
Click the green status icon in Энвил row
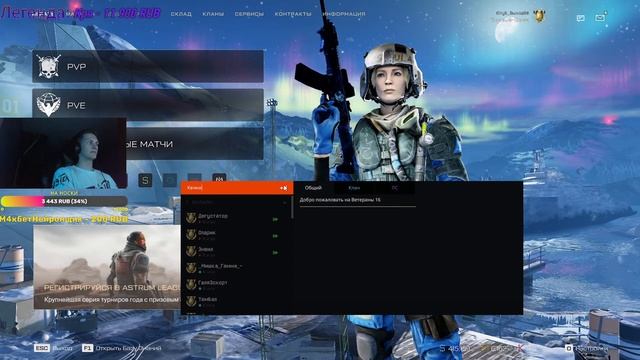(275, 253)
